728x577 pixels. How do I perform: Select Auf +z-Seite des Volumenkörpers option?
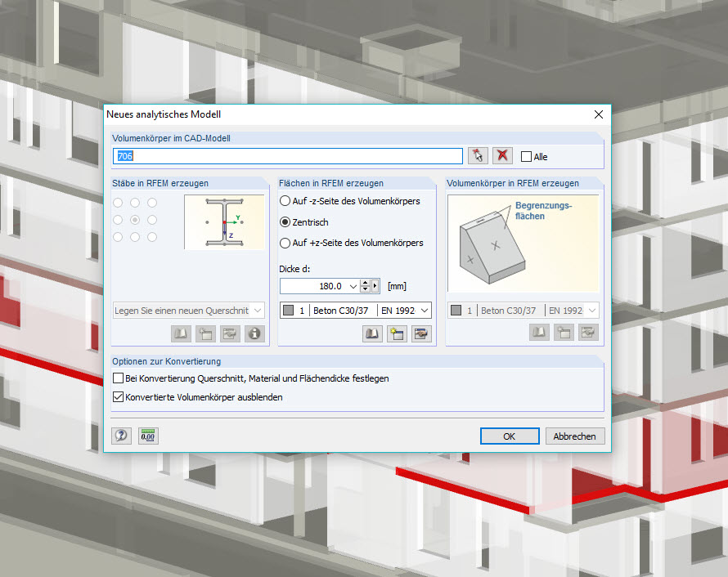(285, 243)
